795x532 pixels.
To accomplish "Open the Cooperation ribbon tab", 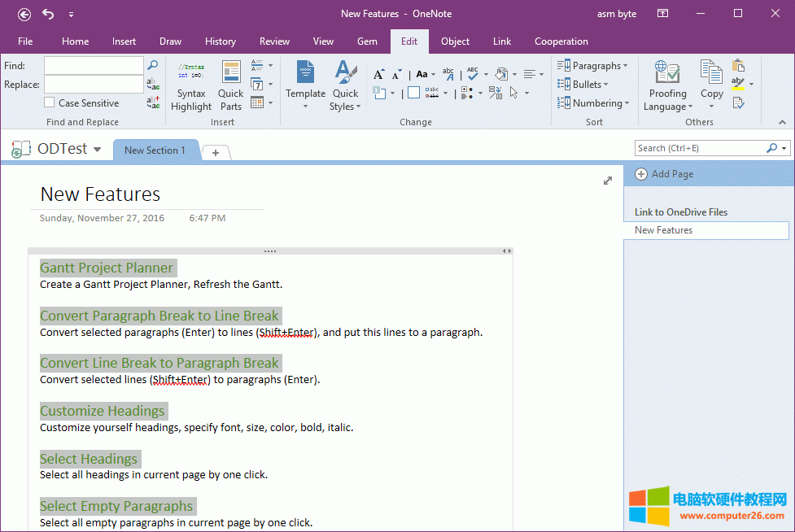I will [x=561, y=41].
